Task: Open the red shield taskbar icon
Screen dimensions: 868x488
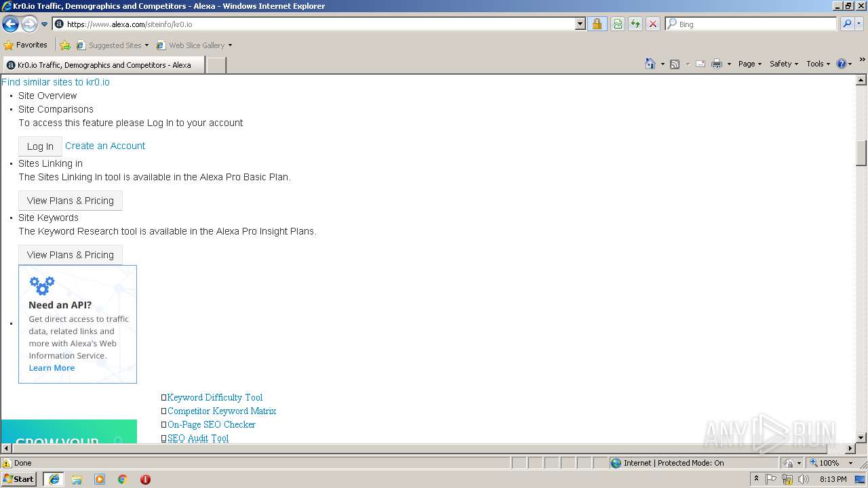Action: [x=145, y=479]
